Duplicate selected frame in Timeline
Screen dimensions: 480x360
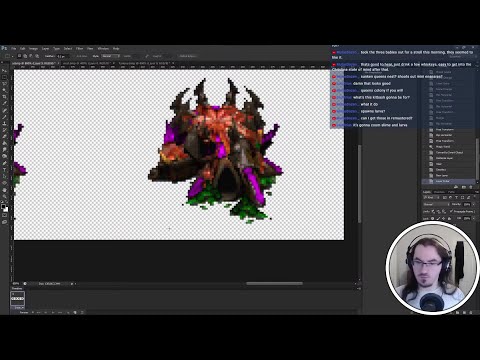tap(75, 312)
